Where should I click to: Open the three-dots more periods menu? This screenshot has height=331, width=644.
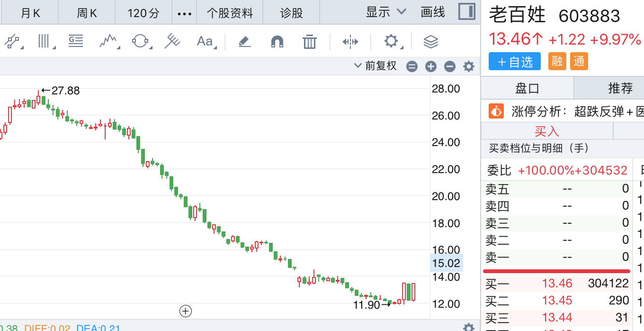coord(184,13)
